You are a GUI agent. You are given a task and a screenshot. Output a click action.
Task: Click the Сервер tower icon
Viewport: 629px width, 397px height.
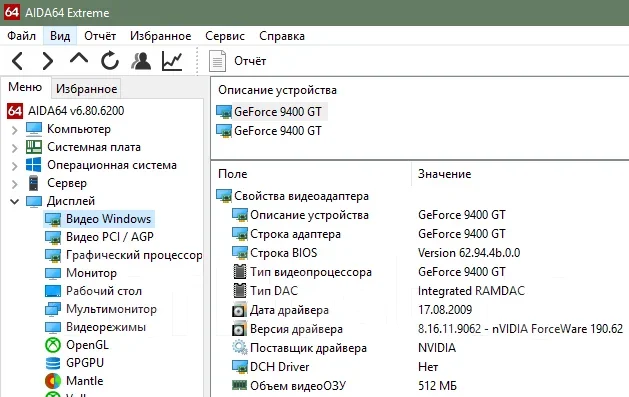point(34,183)
